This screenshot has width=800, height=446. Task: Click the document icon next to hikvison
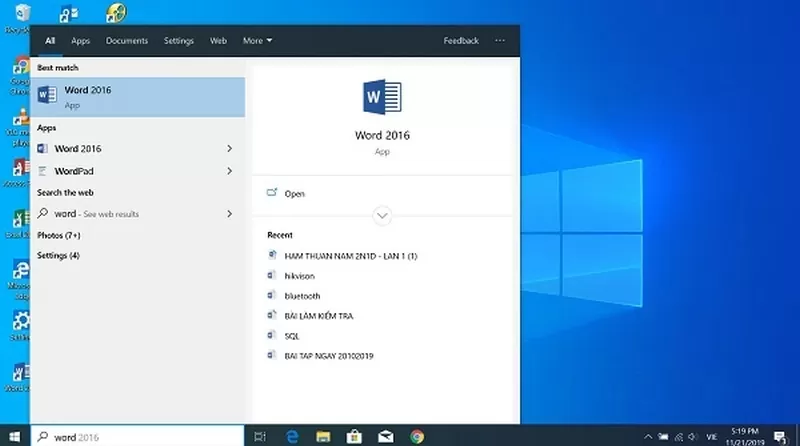tap(272, 275)
